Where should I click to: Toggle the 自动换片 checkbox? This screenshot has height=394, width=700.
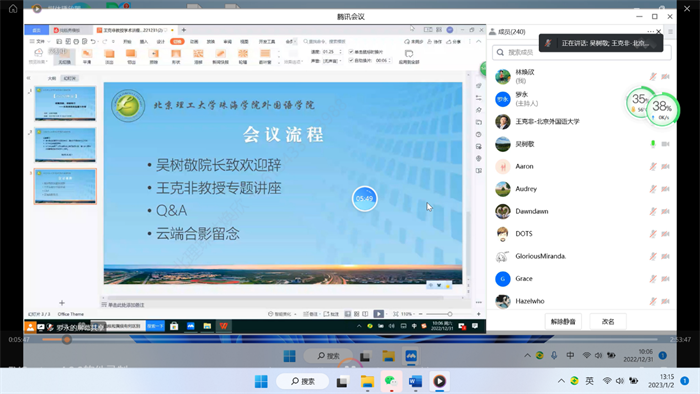[351, 60]
